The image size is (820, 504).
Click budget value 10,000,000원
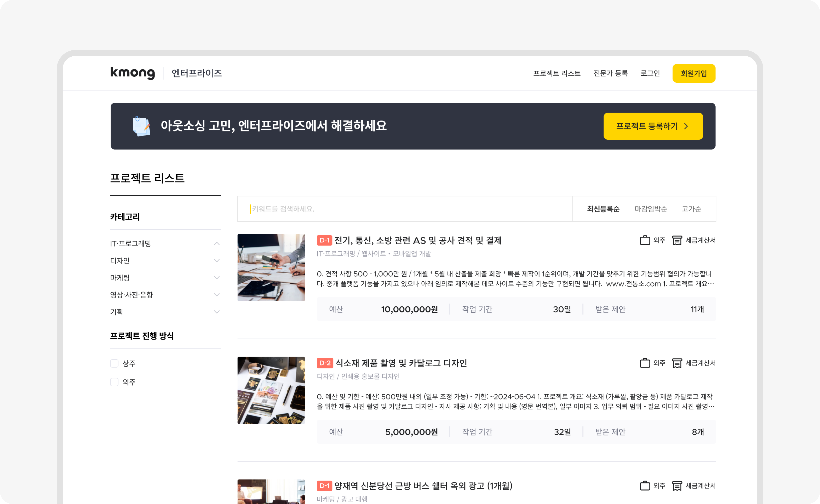tap(410, 309)
